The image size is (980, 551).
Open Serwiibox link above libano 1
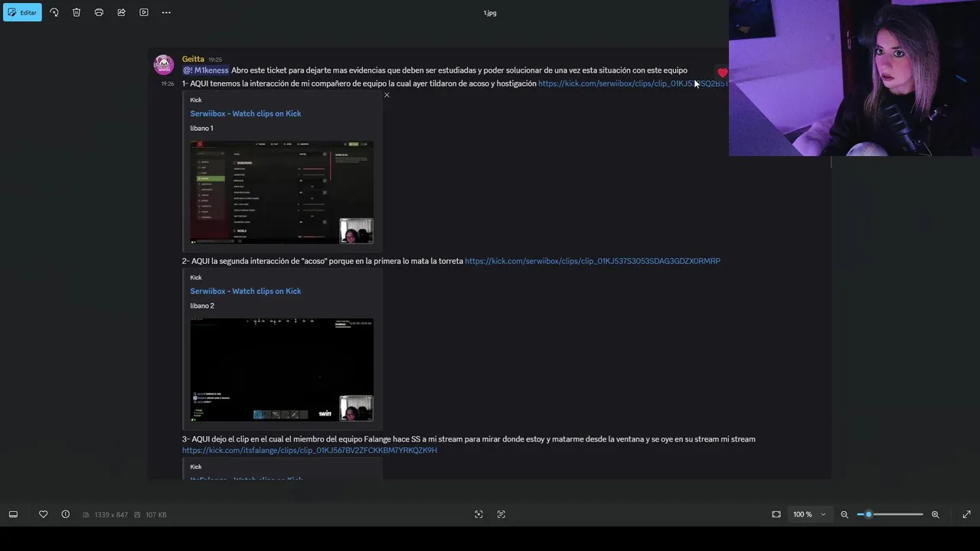246,113
